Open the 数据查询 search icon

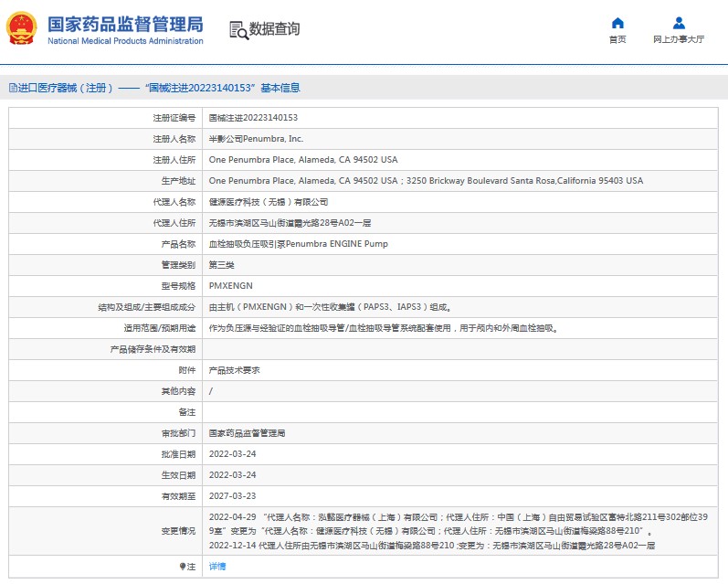tap(239, 30)
